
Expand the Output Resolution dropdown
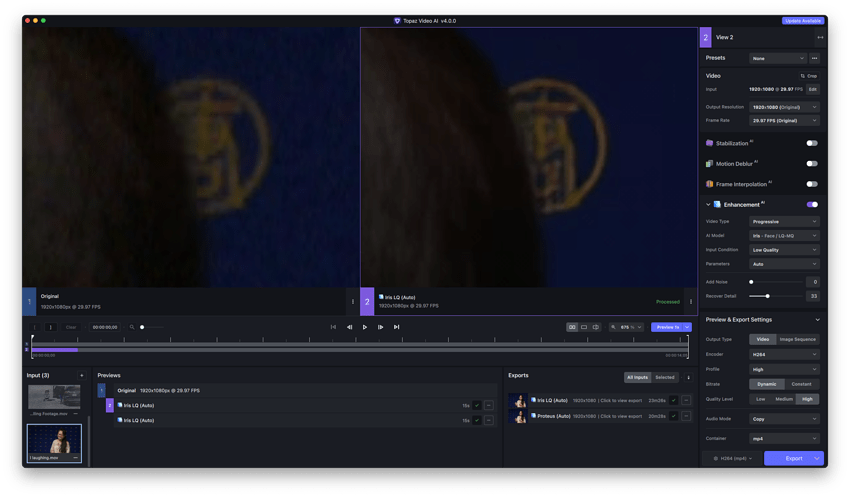coord(784,107)
